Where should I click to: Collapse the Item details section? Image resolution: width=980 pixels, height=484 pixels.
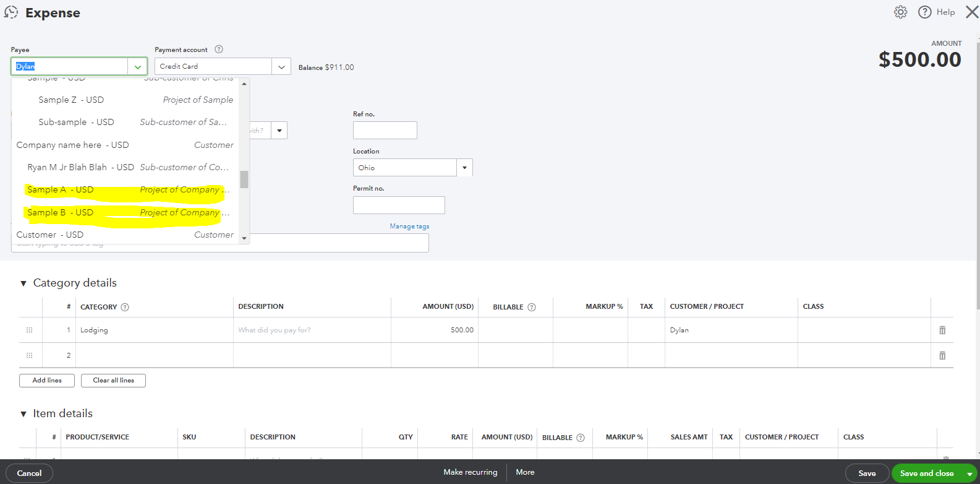point(23,414)
